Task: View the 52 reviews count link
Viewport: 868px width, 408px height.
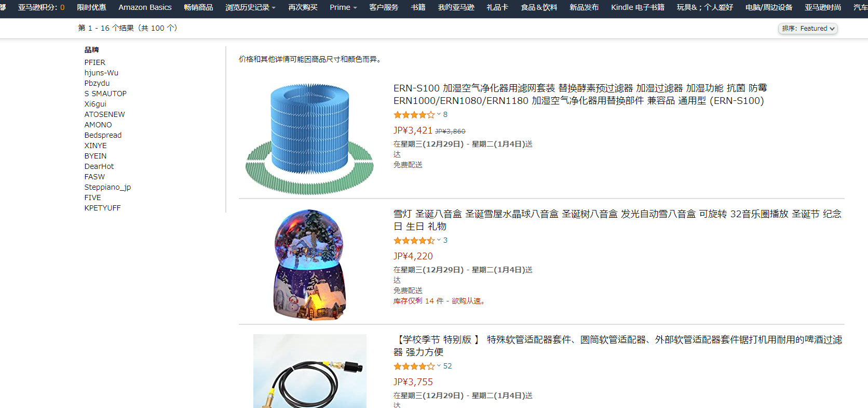Action: coord(447,366)
